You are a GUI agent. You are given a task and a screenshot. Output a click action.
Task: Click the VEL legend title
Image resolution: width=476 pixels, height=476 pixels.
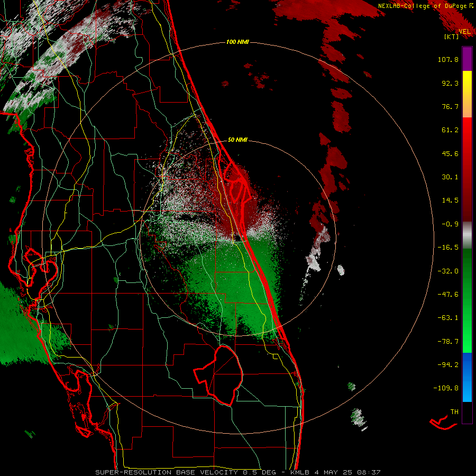[x=464, y=32]
